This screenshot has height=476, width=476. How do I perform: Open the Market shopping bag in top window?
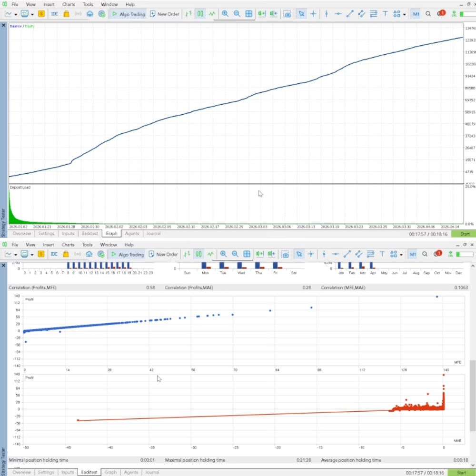pyautogui.click(x=66, y=14)
